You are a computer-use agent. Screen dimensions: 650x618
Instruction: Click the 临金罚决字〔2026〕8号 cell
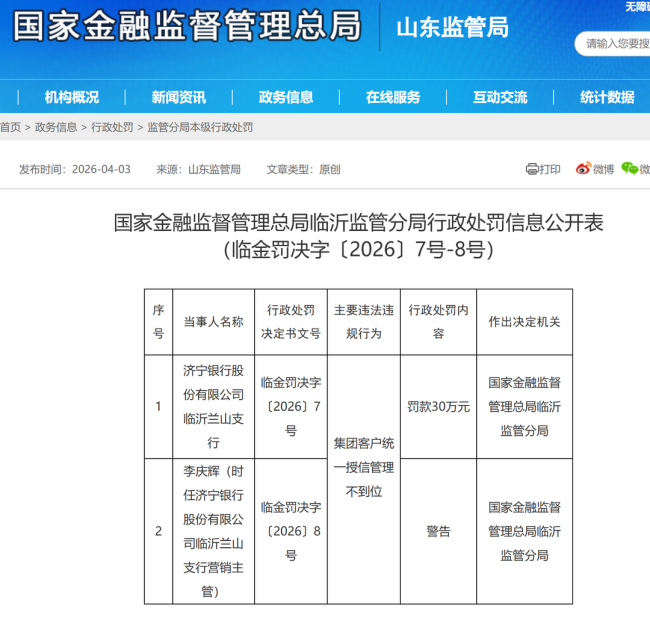[x=291, y=531]
